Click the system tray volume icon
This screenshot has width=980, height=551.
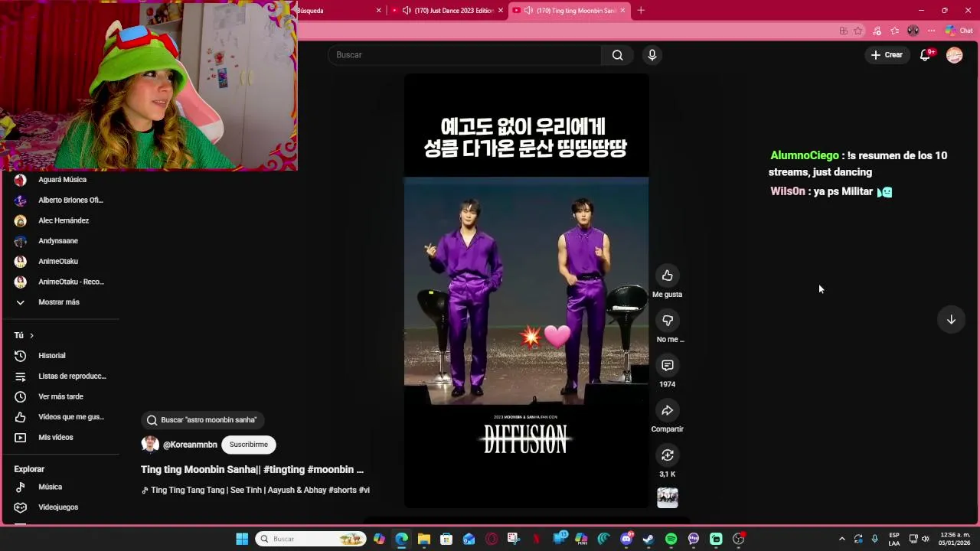pyautogui.click(x=925, y=539)
